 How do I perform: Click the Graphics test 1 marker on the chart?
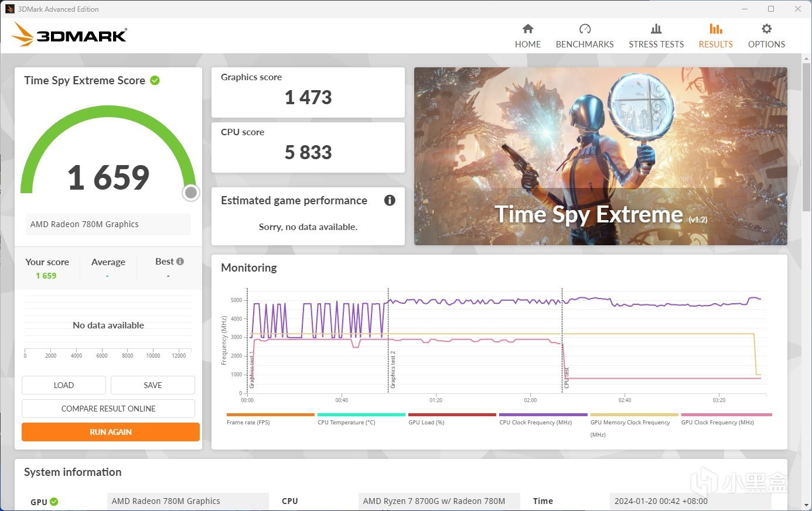point(252,369)
